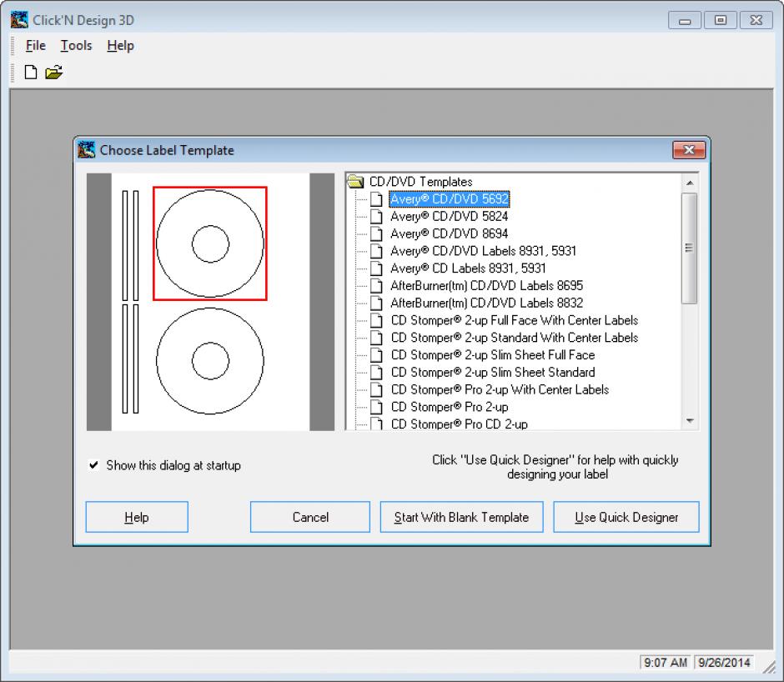This screenshot has width=784, height=682.
Task: Select Avery CD/DVD Labels 8931, 5931
Action: tap(483, 251)
